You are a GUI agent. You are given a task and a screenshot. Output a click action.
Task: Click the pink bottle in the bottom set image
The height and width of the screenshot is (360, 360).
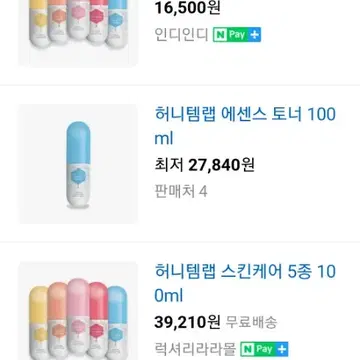coord(78,319)
